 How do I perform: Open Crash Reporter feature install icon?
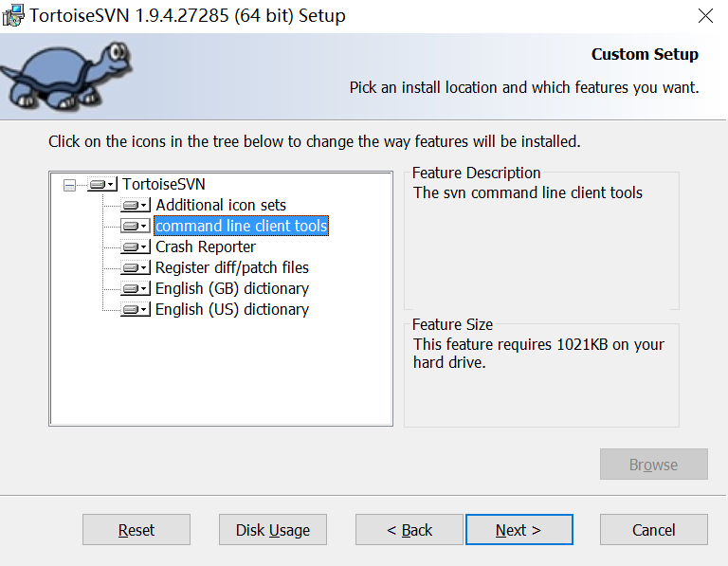136,246
